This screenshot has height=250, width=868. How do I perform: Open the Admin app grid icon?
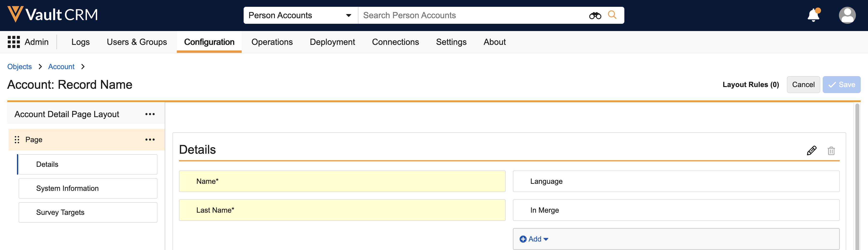click(x=14, y=42)
